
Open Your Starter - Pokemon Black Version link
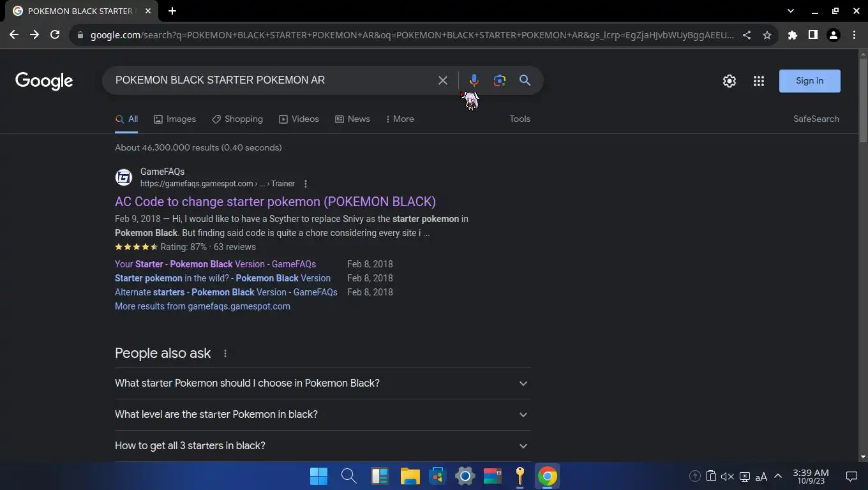[x=215, y=264]
